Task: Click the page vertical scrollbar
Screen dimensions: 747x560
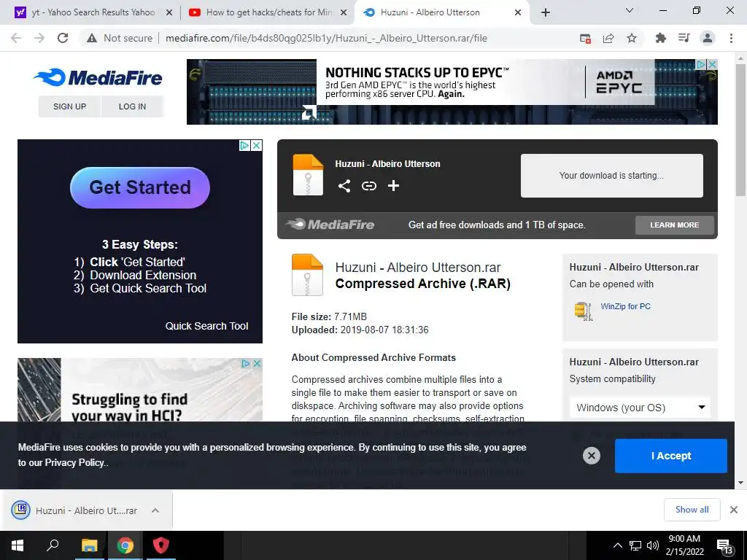Action: coord(740,131)
